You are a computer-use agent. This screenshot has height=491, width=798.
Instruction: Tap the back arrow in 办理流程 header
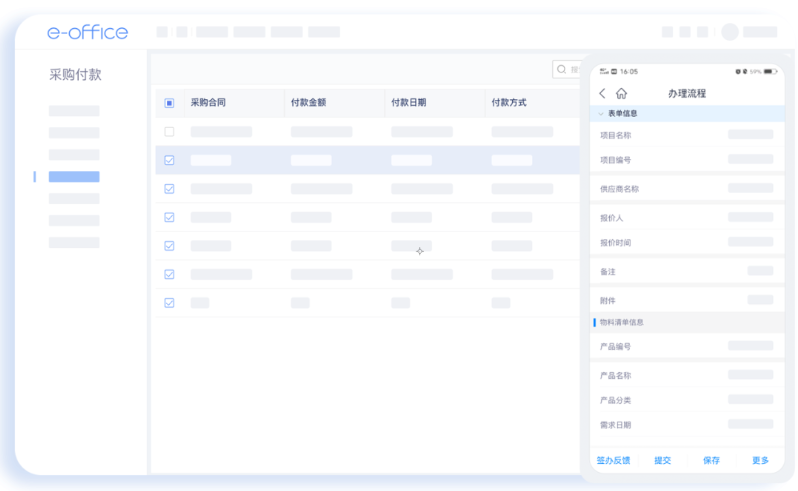click(x=602, y=93)
